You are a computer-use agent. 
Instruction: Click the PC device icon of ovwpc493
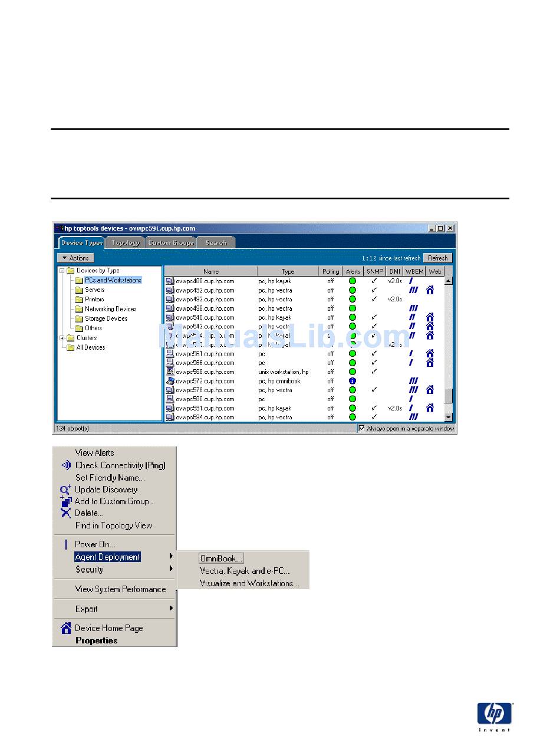pos(170,300)
